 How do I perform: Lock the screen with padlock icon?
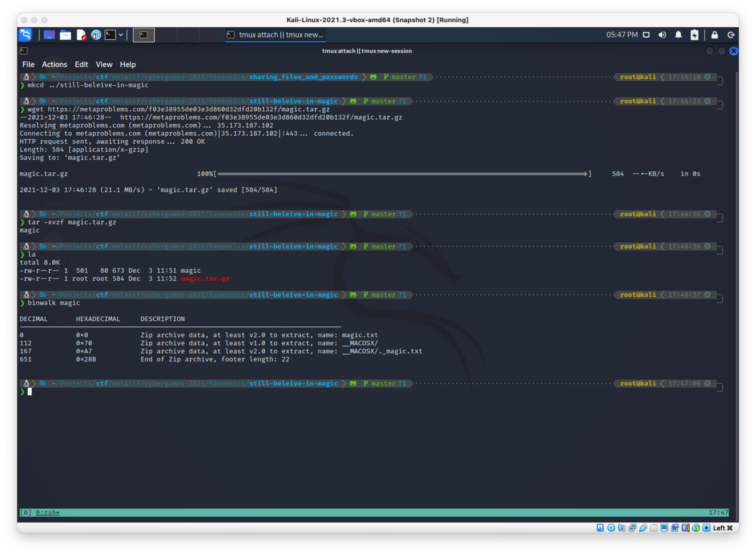(x=715, y=35)
